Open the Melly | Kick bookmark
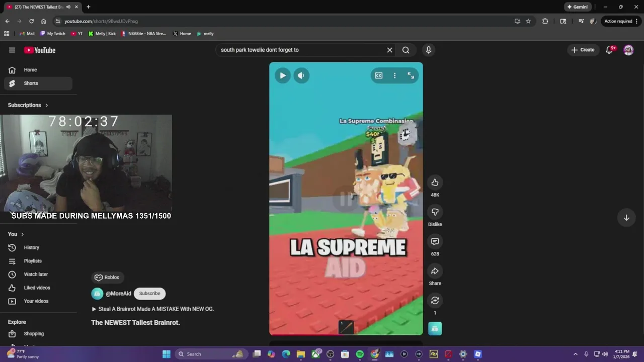 [x=102, y=34]
